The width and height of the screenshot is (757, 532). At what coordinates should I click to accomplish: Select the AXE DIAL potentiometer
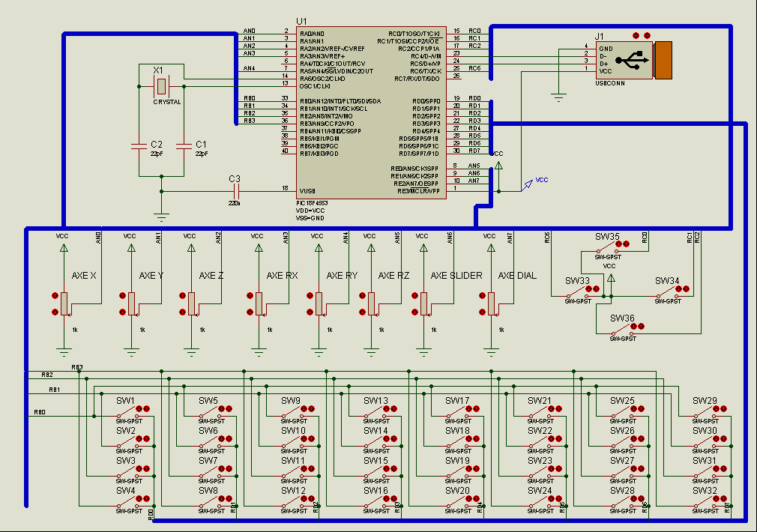pyautogui.click(x=491, y=304)
